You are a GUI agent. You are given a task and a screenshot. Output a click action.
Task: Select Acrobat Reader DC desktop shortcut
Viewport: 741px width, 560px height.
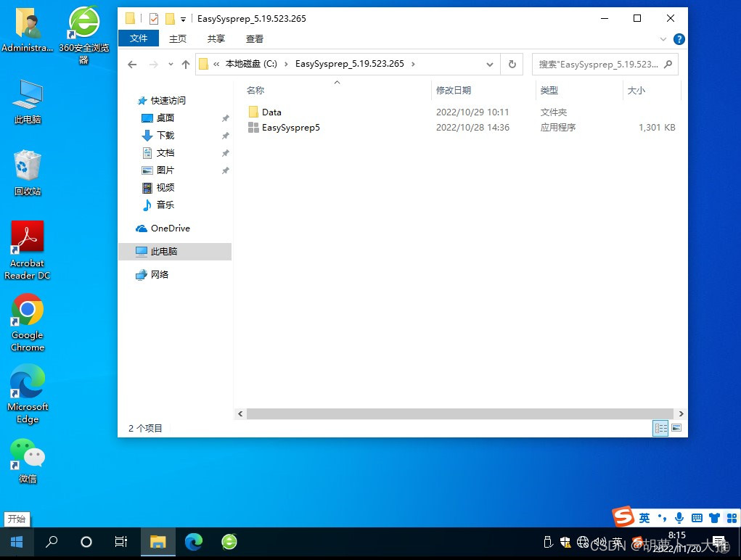pyautogui.click(x=27, y=250)
